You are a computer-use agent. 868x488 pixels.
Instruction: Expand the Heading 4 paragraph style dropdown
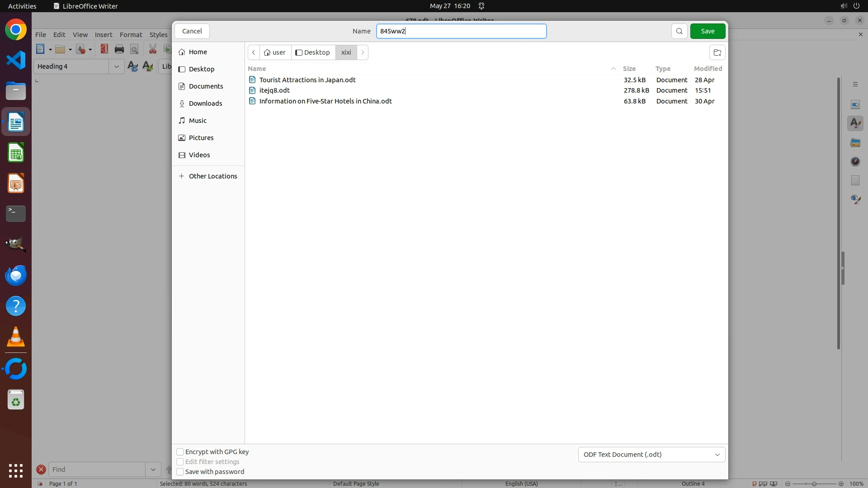[x=116, y=66]
